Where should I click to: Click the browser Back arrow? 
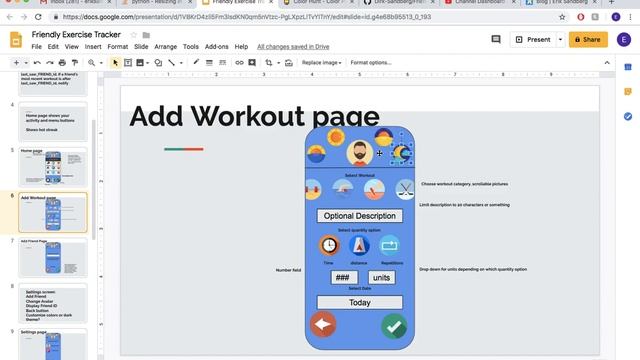pyautogui.click(x=10, y=17)
